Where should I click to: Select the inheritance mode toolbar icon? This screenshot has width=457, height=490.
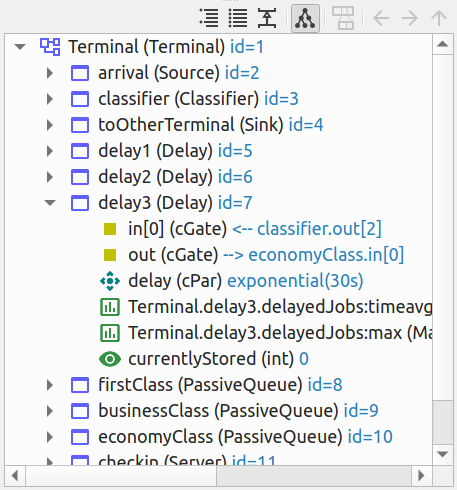point(267,18)
